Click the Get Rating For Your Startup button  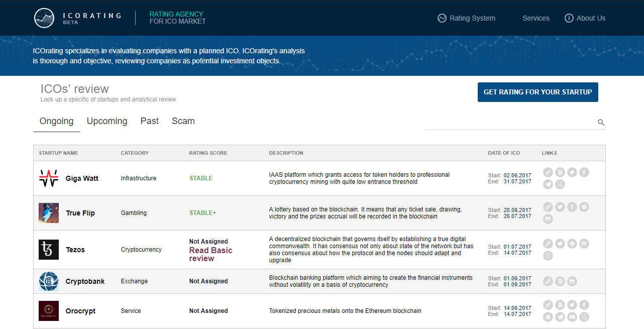(x=538, y=92)
